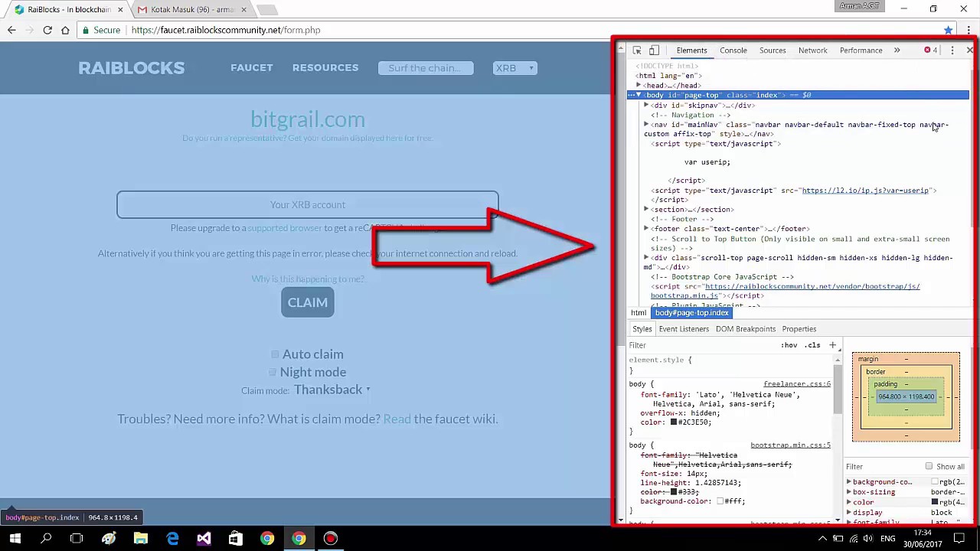Viewport: 980px width, 551px height.
Task: Toggle the device toolbar icon in DevTools
Action: 654,51
